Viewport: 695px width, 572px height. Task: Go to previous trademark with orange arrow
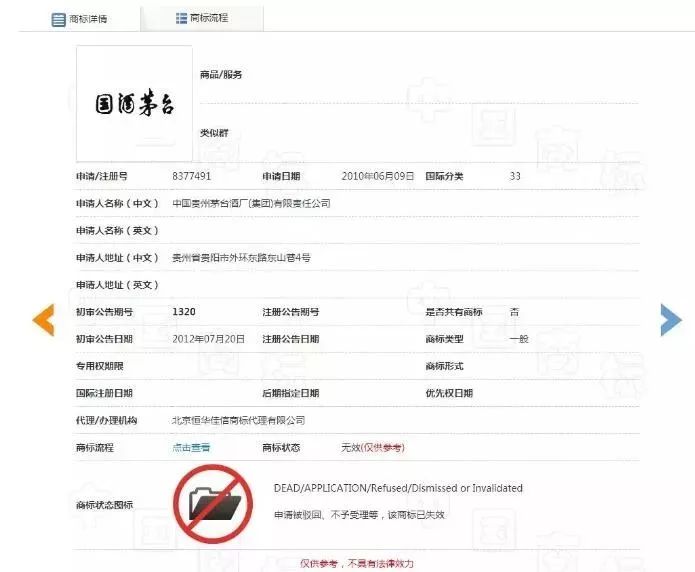[43, 319]
